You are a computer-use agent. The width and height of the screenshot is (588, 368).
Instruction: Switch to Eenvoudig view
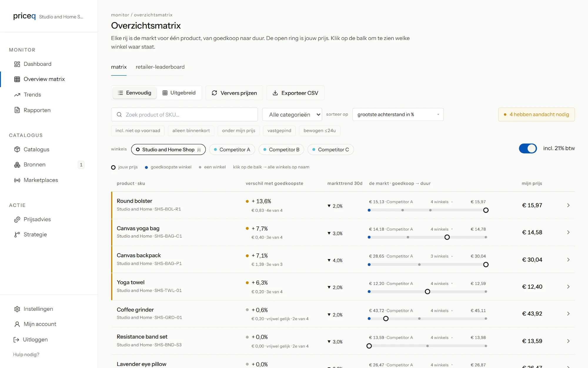tap(135, 93)
